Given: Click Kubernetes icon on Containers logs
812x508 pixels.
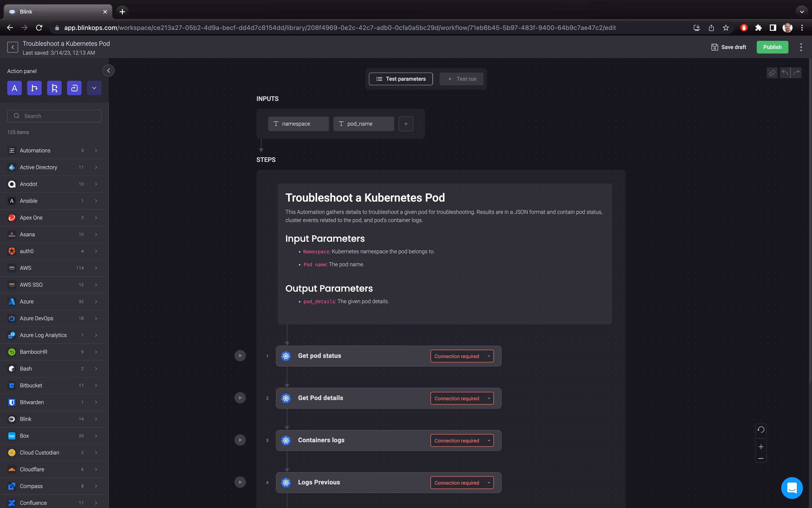Looking at the screenshot, I should click(x=286, y=440).
